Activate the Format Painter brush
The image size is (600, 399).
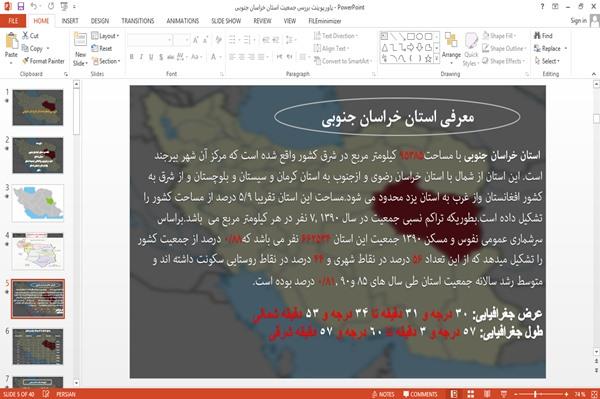[x=26, y=61]
